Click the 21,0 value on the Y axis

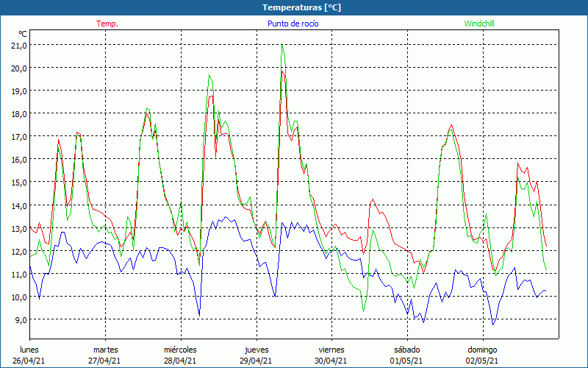pos(18,45)
